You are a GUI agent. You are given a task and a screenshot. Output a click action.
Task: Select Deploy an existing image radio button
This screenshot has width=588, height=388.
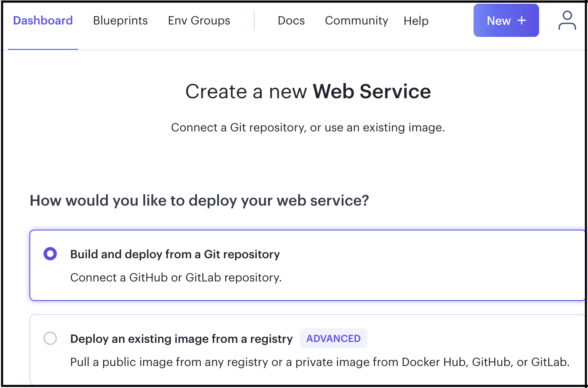50,338
